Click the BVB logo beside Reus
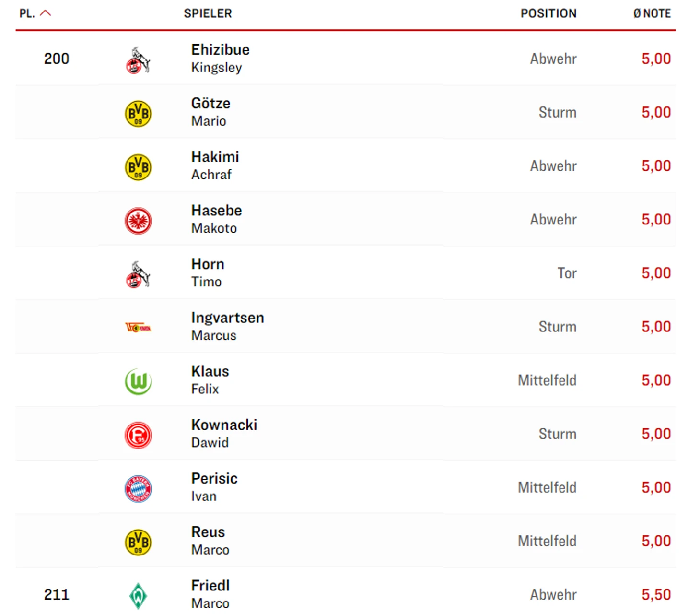 pos(138,543)
